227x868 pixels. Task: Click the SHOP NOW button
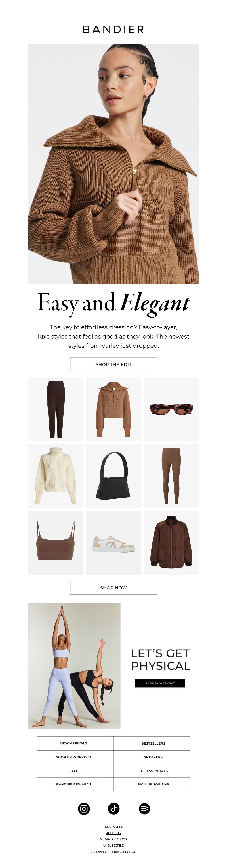[113, 588]
